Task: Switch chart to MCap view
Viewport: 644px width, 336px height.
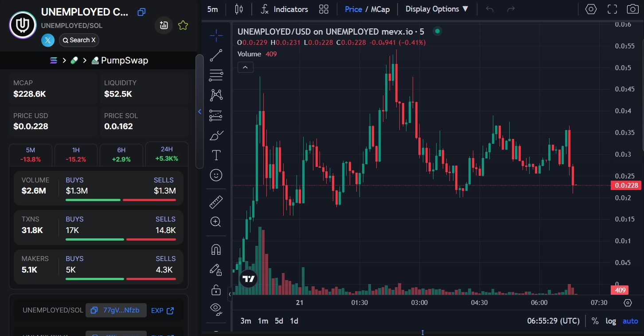Action: pos(380,9)
